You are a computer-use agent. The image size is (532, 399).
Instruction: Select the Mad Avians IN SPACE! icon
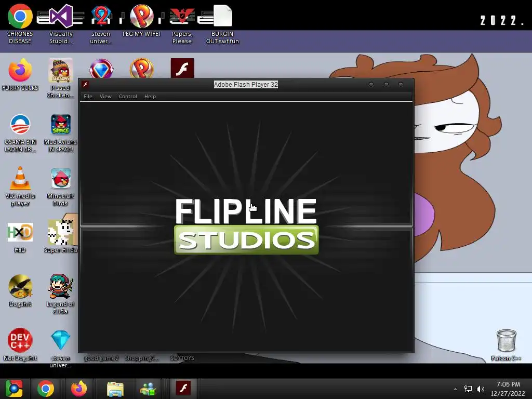(60, 133)
